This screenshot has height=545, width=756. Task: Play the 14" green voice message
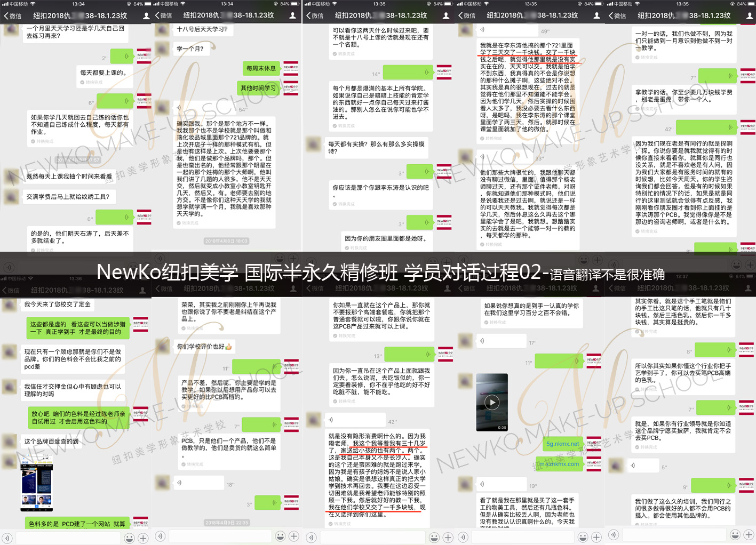pos(408,72)
